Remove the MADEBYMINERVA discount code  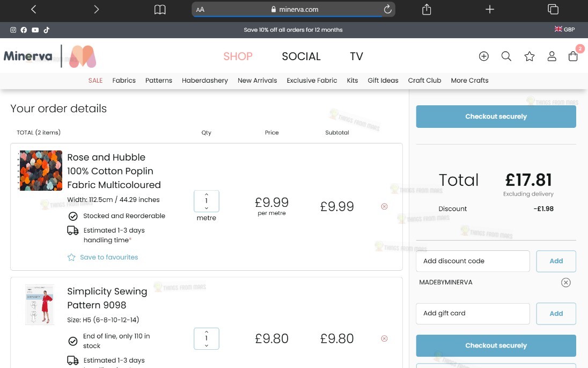(x=566, y=283)
